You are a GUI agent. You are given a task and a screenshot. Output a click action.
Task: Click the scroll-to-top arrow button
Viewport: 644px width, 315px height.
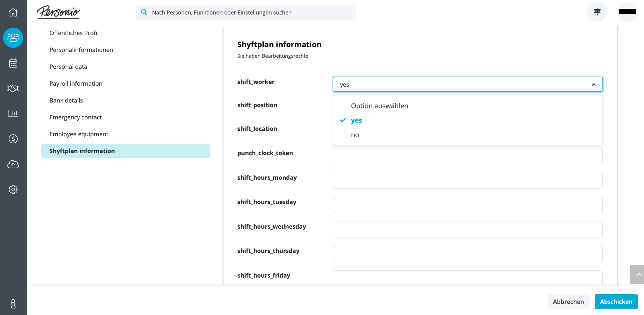(637, 275)
